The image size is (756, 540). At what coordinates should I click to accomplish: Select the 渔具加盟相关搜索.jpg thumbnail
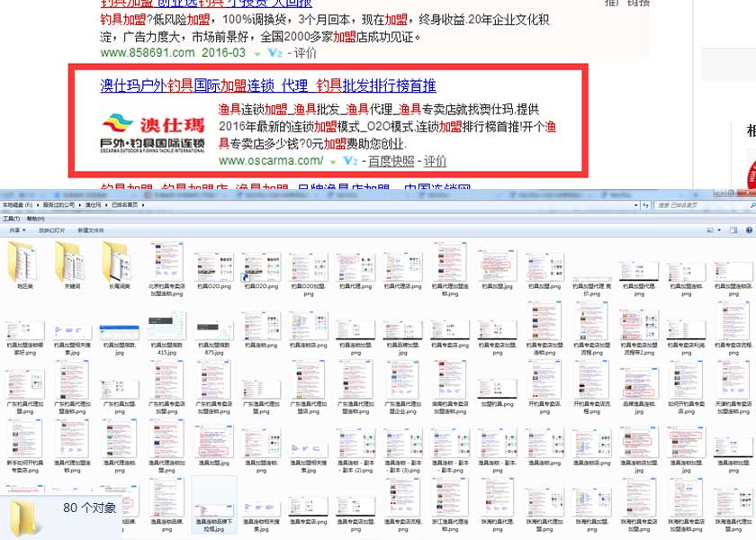[x=309, y=455]
